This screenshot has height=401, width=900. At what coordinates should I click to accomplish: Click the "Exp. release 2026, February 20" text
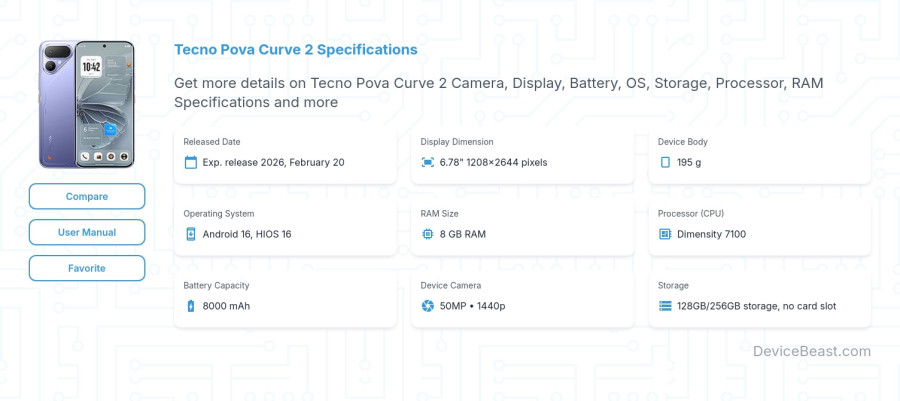coord(273,162)
